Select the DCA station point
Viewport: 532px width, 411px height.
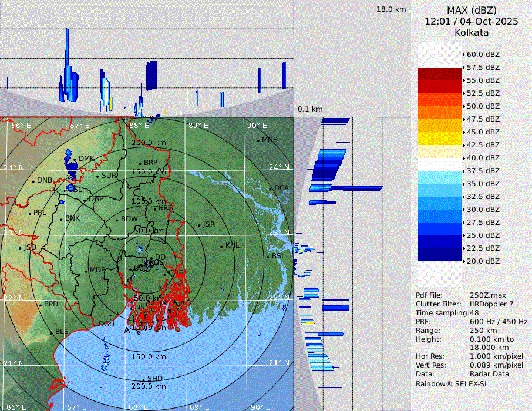click(271, 188)
